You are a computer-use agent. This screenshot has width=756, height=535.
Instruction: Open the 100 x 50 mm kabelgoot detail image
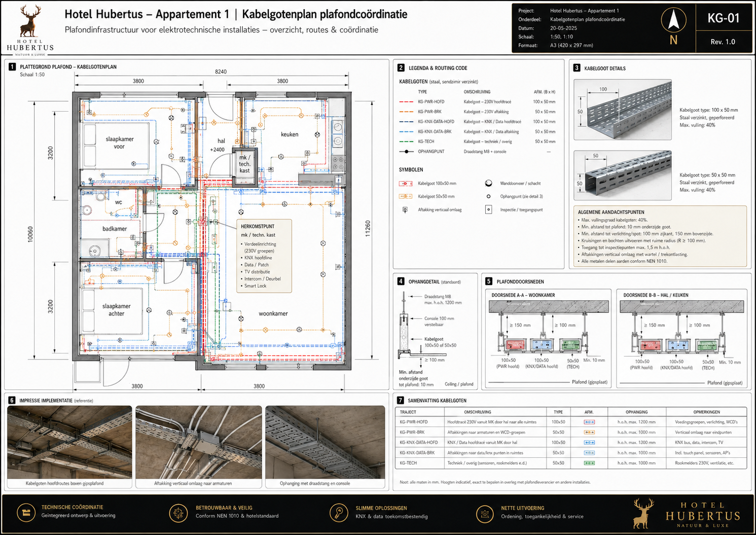pyautogui.click(x=623, y=110)
